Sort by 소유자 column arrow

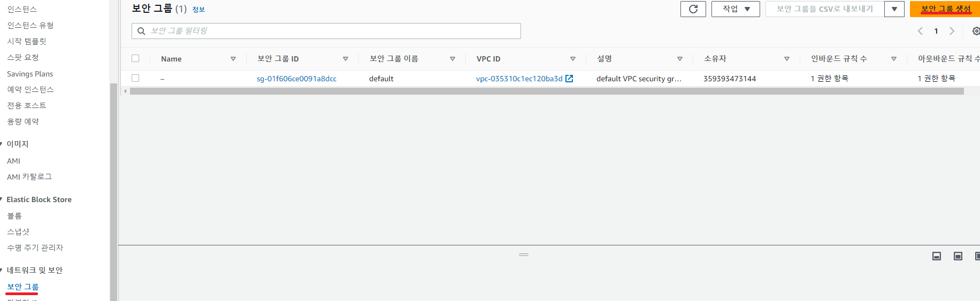pos(787,59)
